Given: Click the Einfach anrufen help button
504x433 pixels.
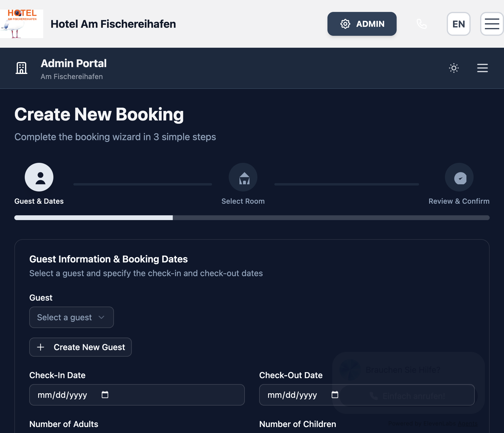Looking at the screenshot, I should [408, 395].
